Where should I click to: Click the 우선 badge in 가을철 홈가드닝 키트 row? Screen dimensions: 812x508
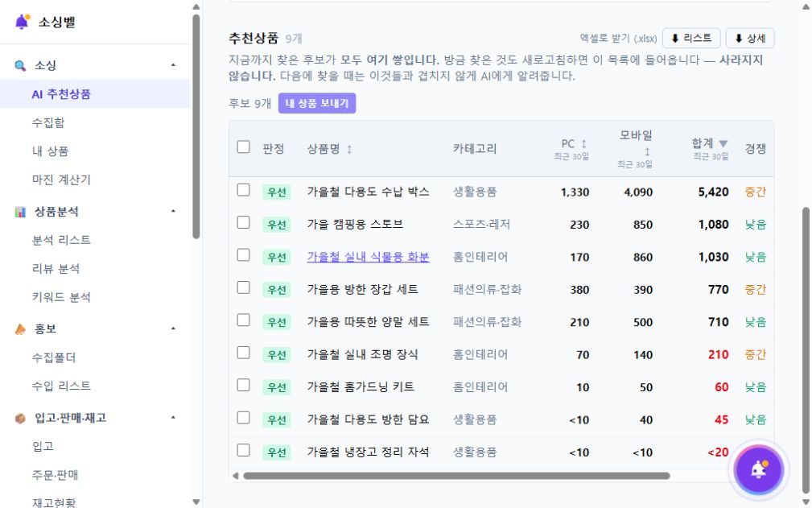click(x=277, y=387)
